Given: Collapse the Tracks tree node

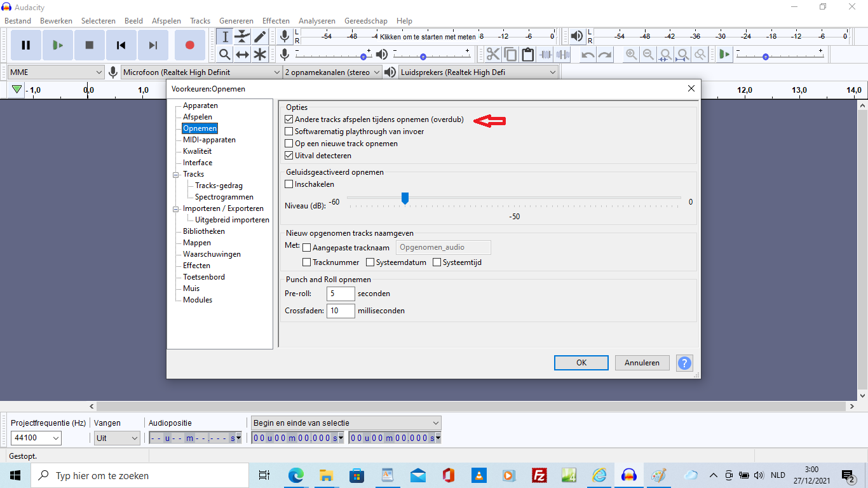Looking at the screenshot, I should tap(176, 174).
